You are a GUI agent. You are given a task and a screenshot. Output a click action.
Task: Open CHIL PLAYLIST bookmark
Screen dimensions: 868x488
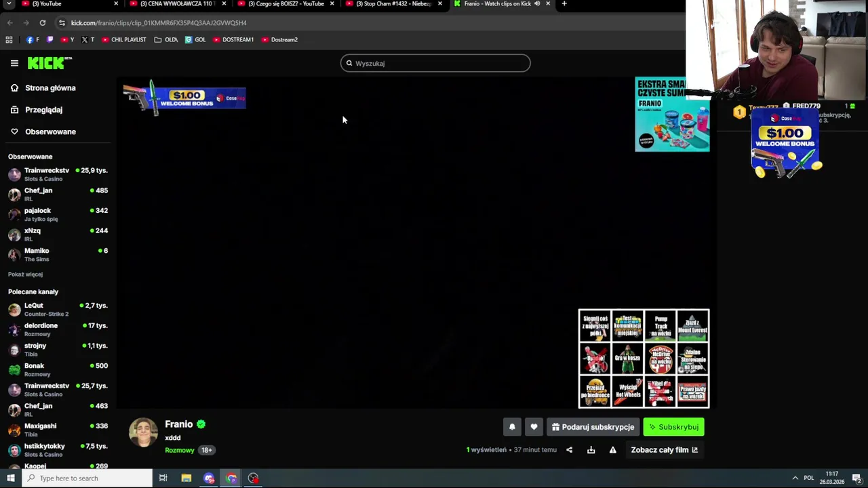click(x=124, y=39)
